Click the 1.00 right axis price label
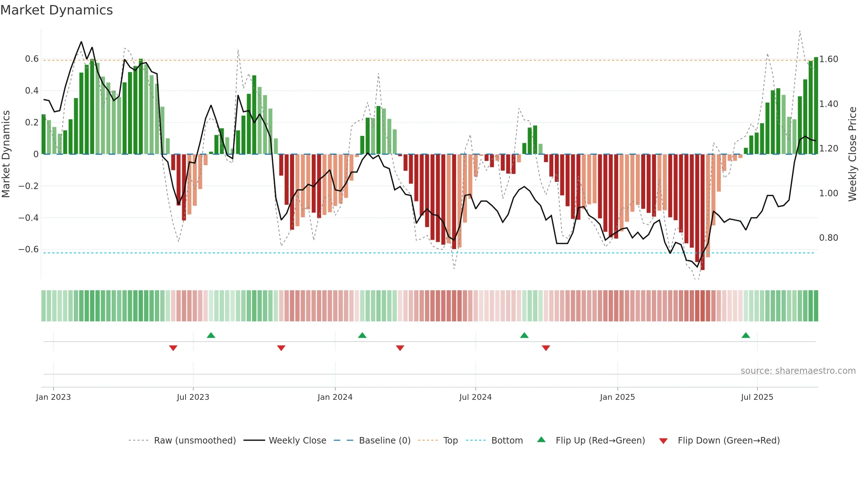 (829, 193)
